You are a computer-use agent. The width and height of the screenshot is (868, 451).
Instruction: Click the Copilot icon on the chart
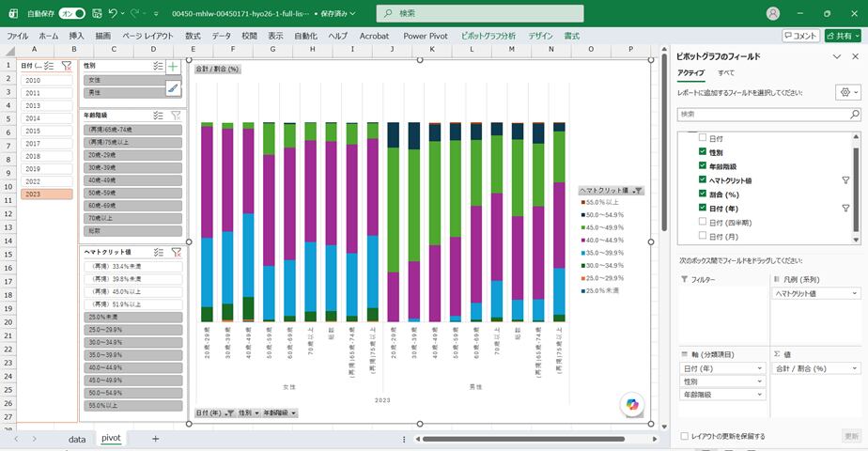pyautogui.click(x=631, y=404)
